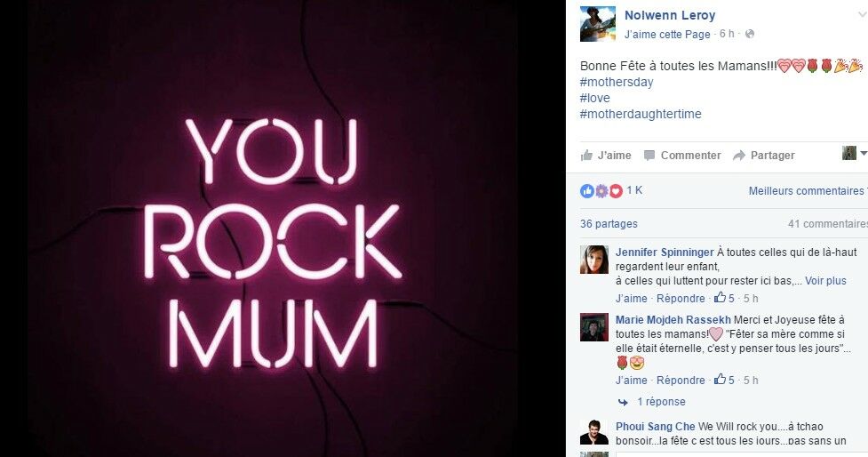Click the thumbs-up count on Jennifer Spinninger's comment
Image resolution: width=868 pixels, height=457 pixels.
(x=724, y=298)
